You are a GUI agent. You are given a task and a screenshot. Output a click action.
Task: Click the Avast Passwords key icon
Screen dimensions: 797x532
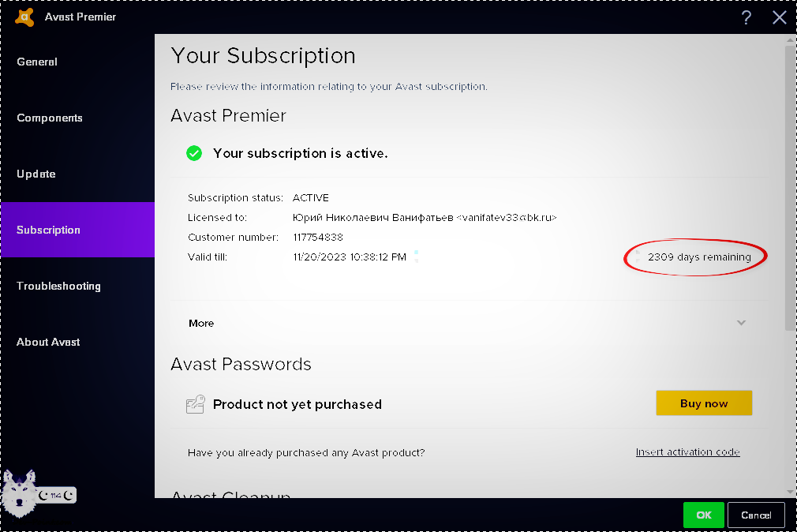click(x=196, y=404)
